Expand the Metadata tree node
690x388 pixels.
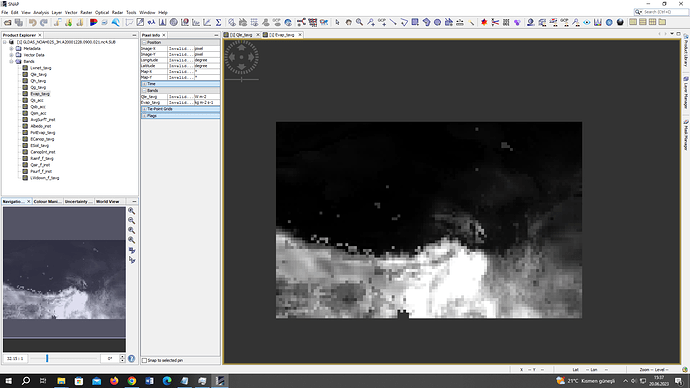point(11,48)
